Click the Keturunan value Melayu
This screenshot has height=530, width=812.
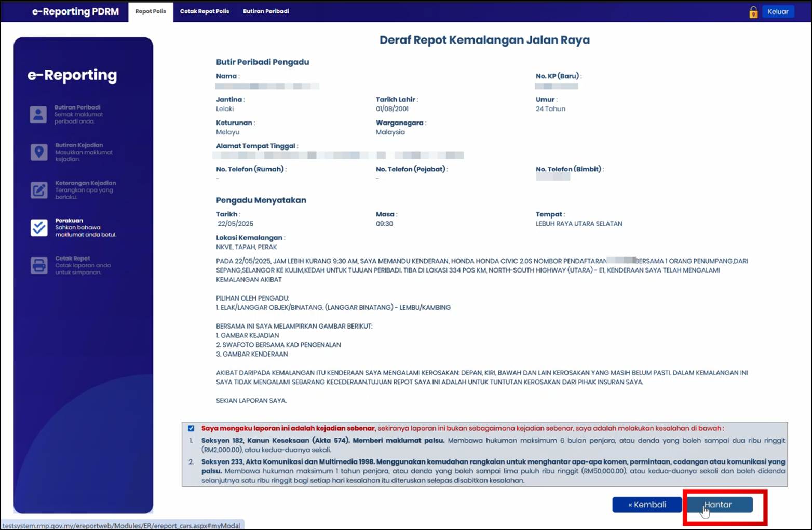click(x=228, y=132)
